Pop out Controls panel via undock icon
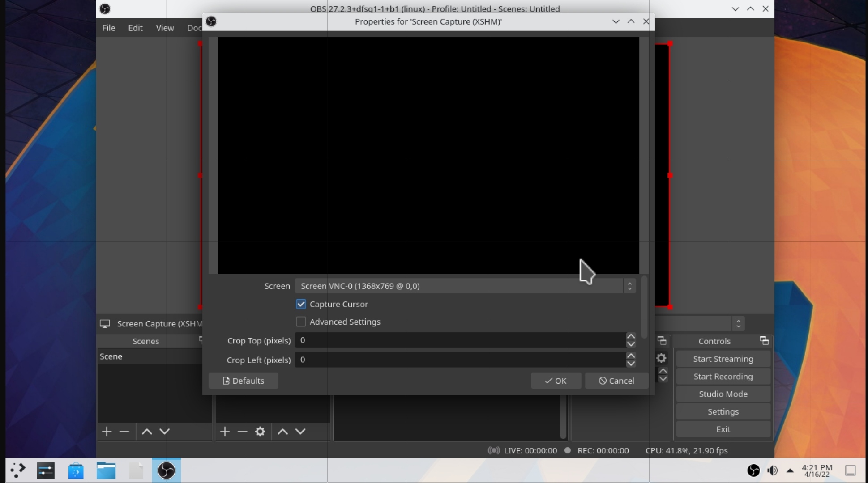 click(x=764, y=341)
